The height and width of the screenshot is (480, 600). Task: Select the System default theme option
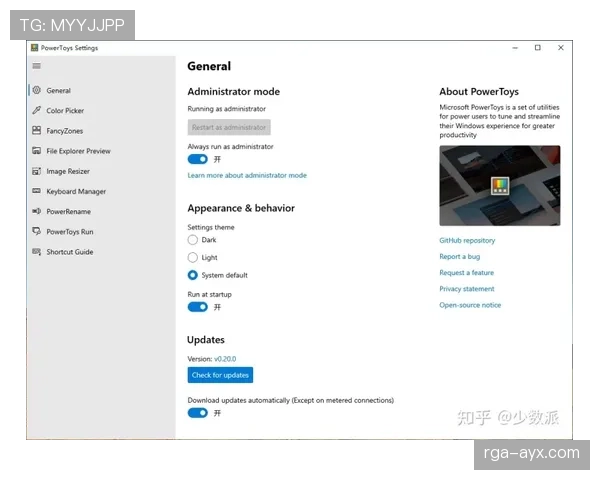(x=192, y=275)
